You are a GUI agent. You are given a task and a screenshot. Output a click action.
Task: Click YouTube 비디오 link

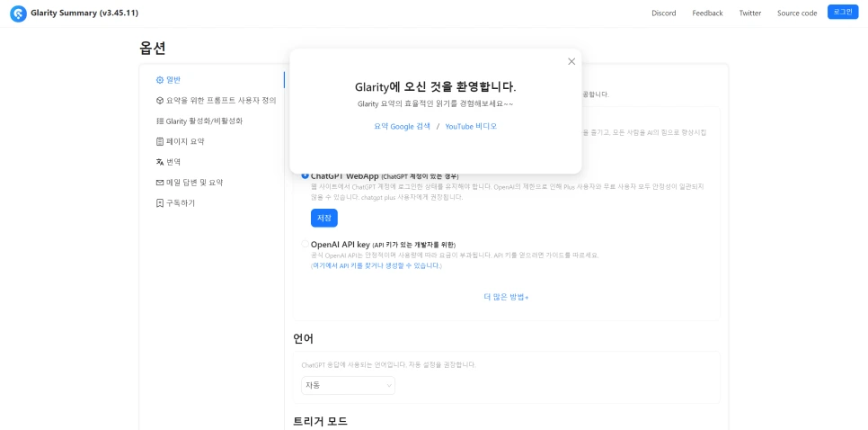pyautogui.click(x=471, y=126)
